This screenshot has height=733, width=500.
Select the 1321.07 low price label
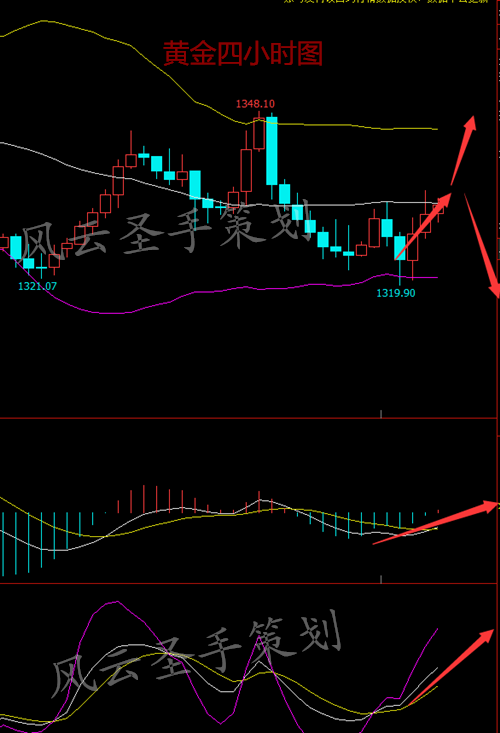(x=37, y=286)
